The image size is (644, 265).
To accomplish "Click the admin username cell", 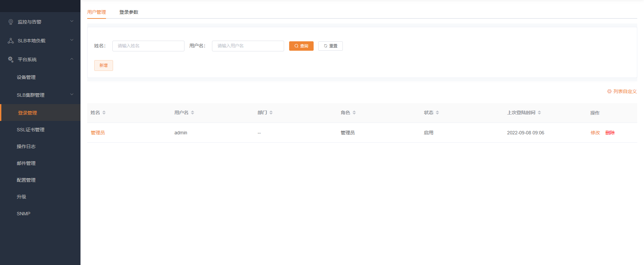I will coord(181,133).
